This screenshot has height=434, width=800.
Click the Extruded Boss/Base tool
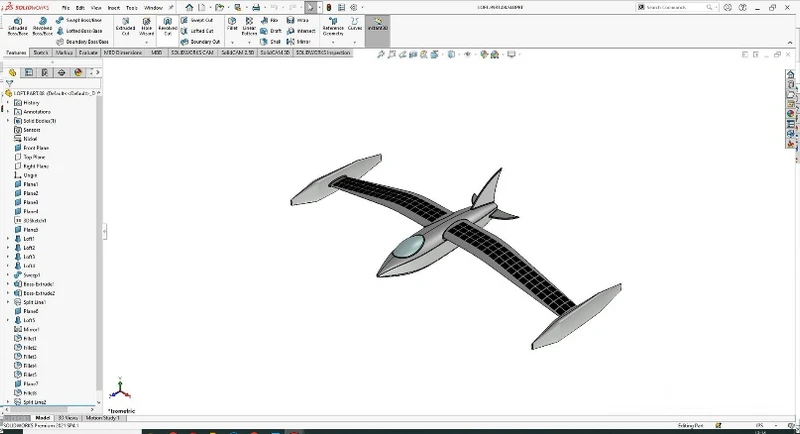tap(17, 27)
